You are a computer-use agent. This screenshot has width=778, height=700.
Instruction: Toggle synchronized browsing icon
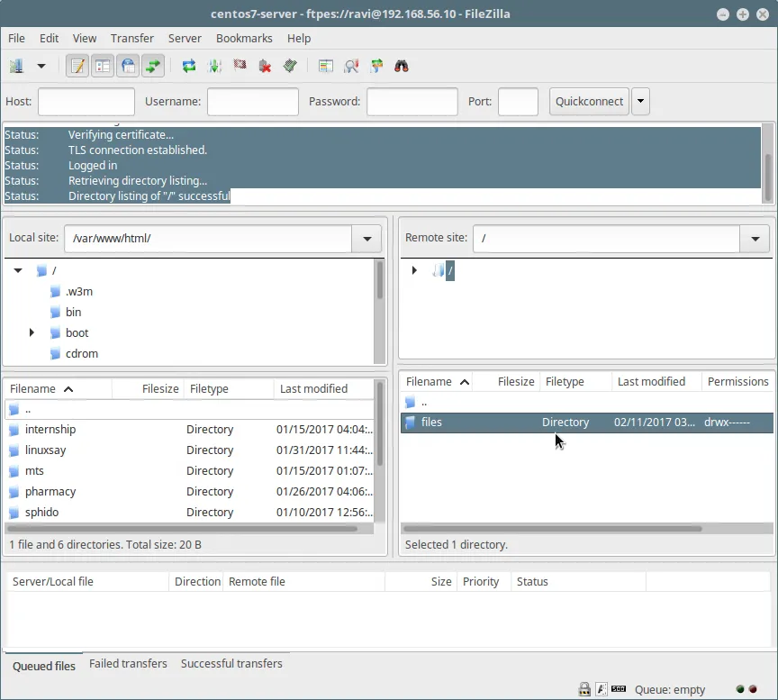(x=376, y=66)
